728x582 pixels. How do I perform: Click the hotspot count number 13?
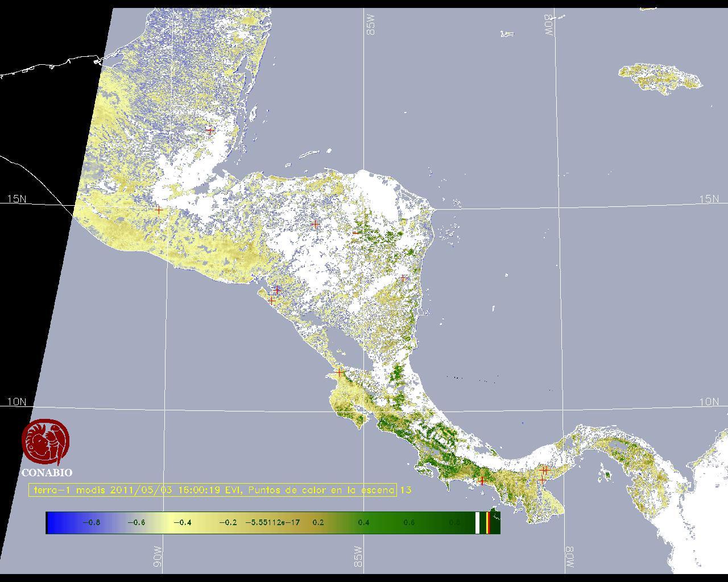click(x=406, y=490)
